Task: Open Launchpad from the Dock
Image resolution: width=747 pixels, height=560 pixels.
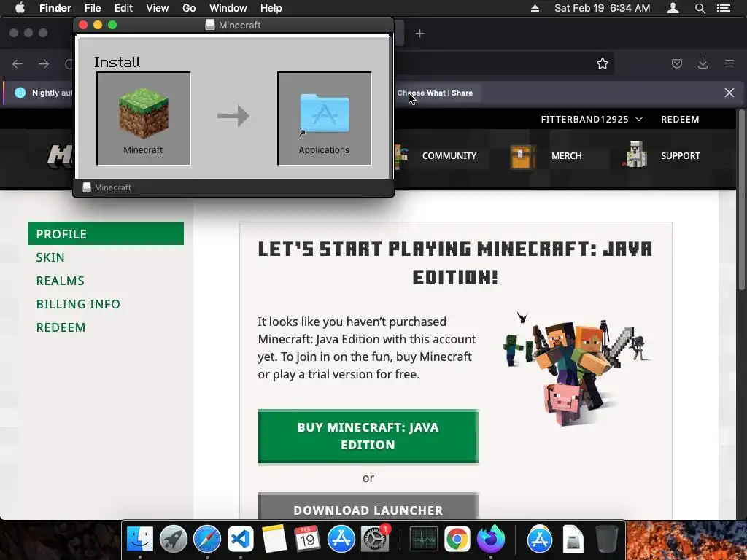Action: pos(174,539)
